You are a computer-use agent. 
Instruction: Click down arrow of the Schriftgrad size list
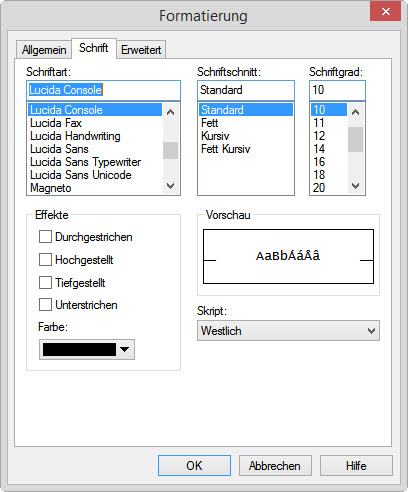click(356, 186)
